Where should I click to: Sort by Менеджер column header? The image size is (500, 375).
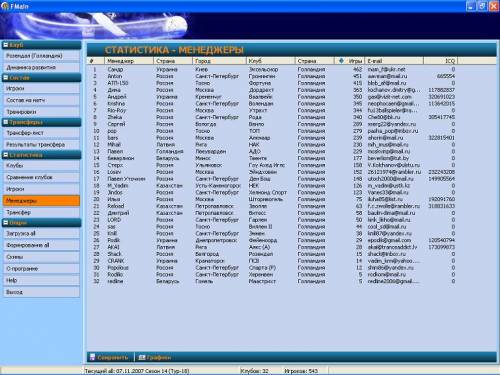point(129,61)
